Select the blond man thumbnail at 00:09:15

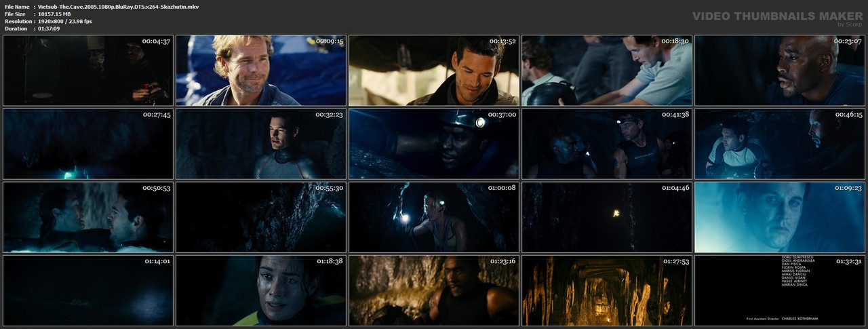tap(261, 71)
